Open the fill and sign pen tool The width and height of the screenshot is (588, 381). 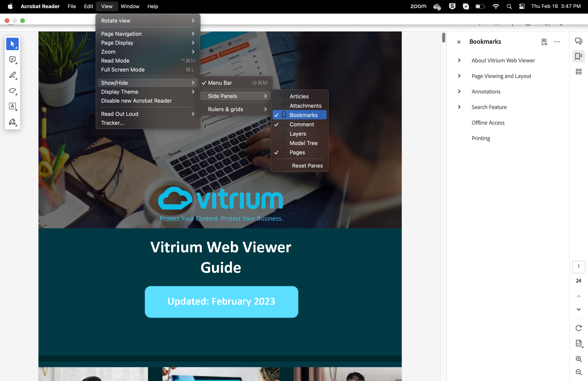click(x=12, y=122)
